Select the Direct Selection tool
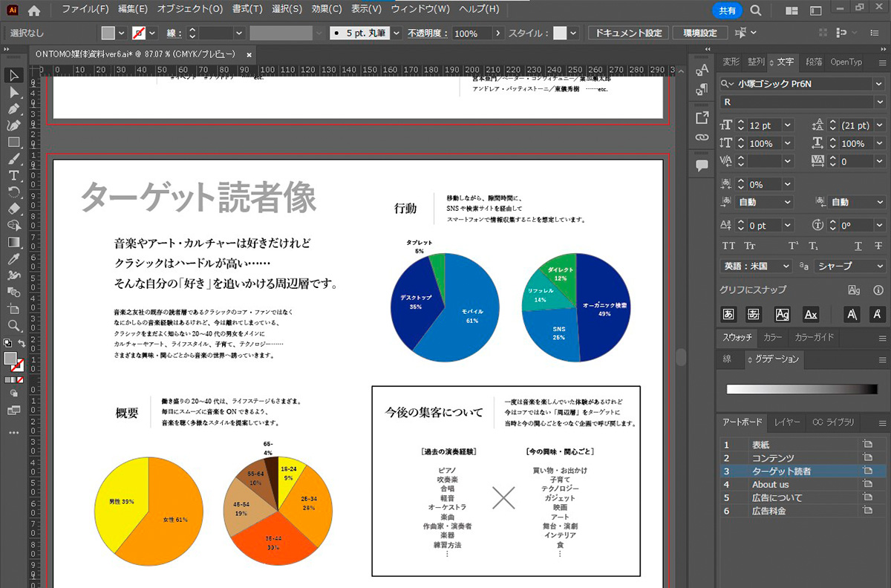This screenshot has width=891, height=588. 14,92
